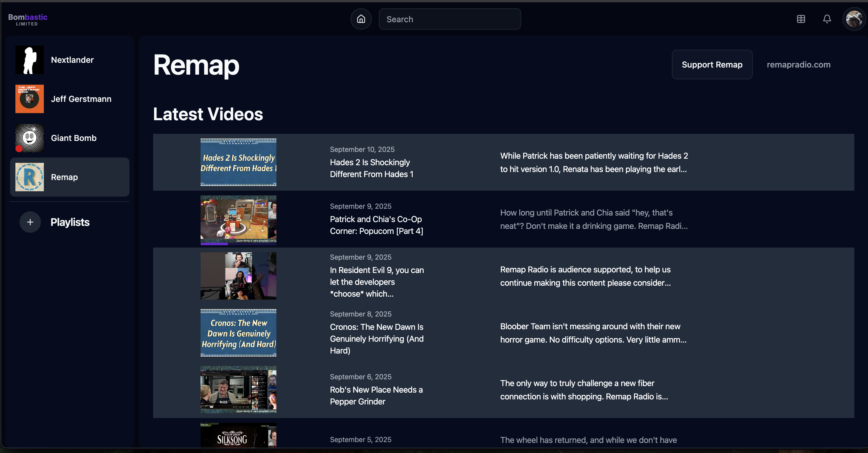Open the notifications bell

(x=827, y=19)
